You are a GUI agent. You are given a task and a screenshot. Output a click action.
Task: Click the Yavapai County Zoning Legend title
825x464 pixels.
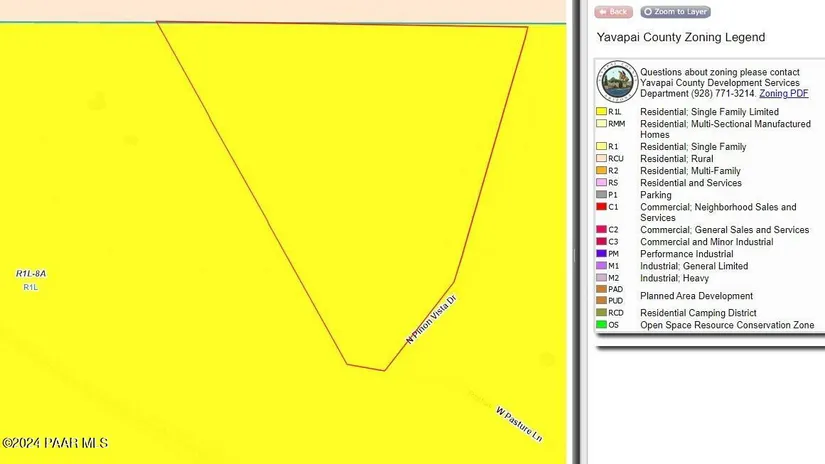(680, 37)
